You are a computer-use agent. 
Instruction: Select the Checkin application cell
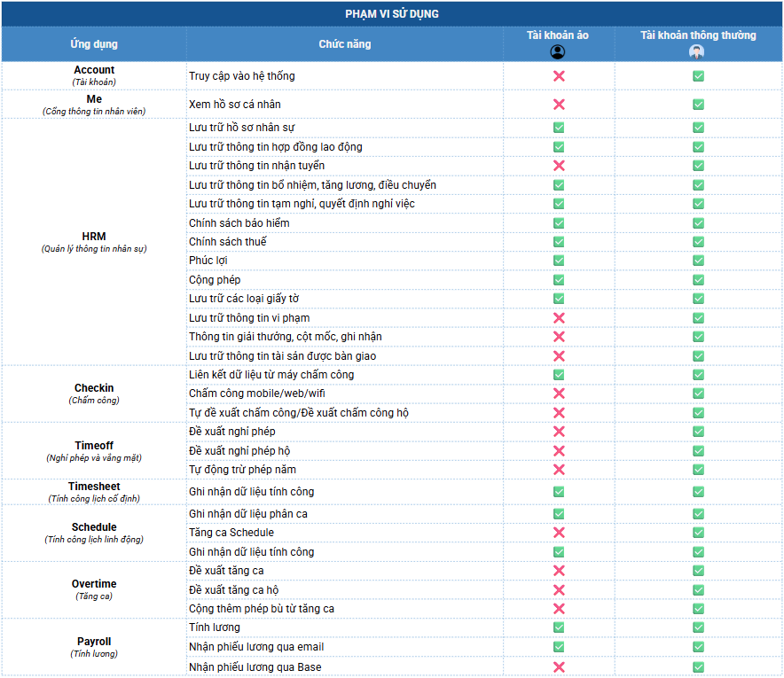pos(94,394)
